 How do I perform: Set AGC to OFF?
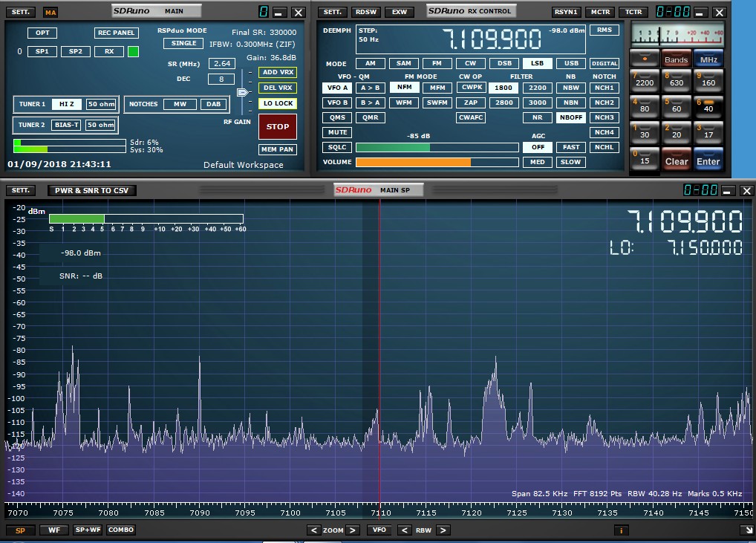(538, 147)
